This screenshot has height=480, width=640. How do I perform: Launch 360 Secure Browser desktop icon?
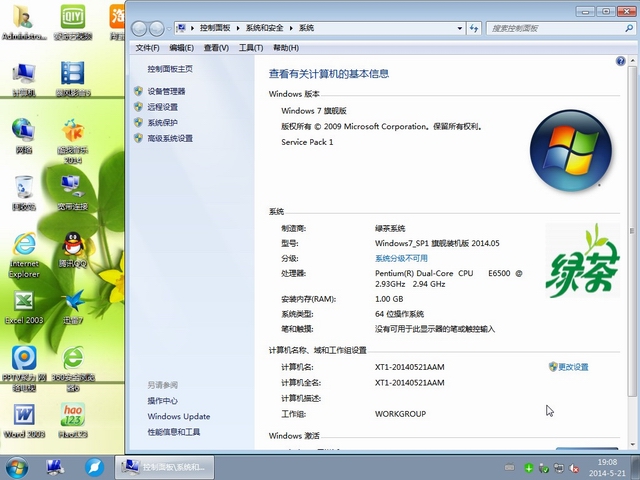[73, 369]
